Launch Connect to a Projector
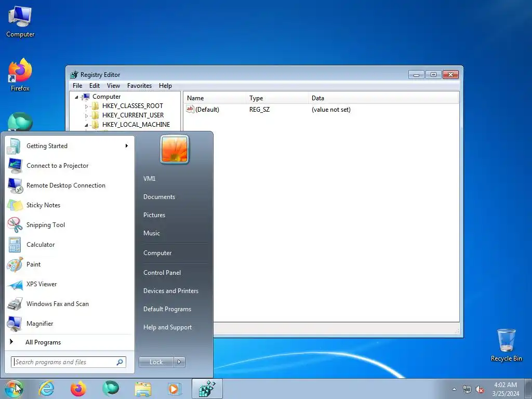Image resolution: width=532 pixels, height=399 pixels. [69, 166]
